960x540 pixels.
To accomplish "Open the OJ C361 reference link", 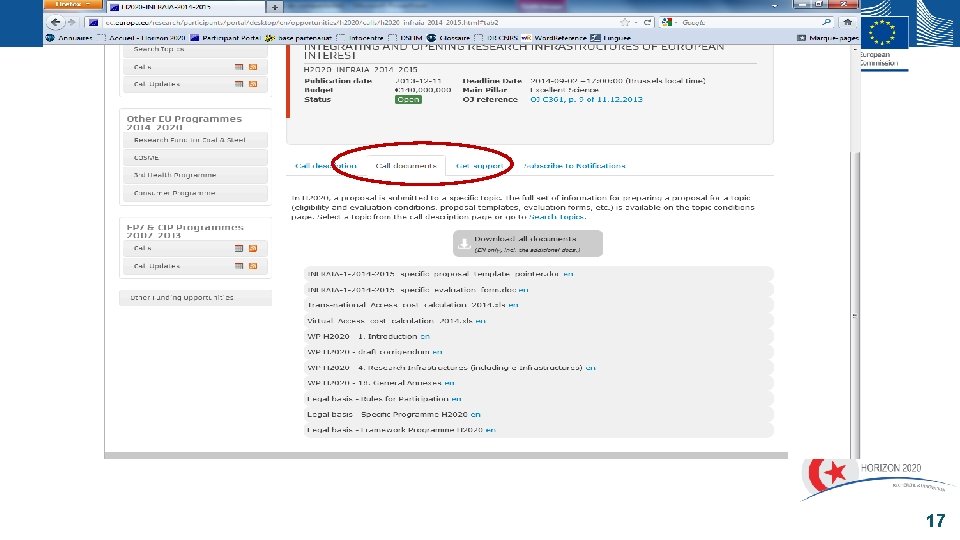I will point(586,99).
